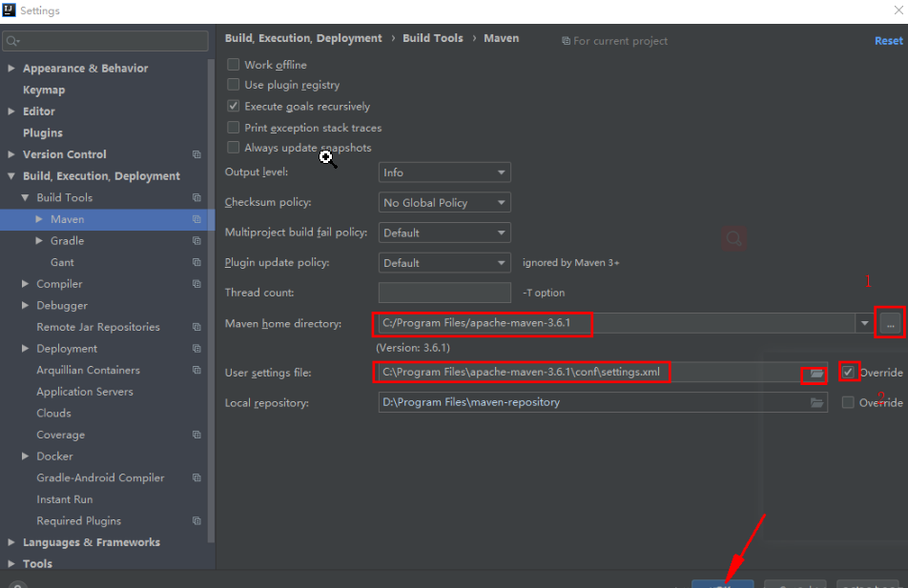908x588 pixels.
Task: Click project-level icon beside Version Control
Action: pos(196,154)
